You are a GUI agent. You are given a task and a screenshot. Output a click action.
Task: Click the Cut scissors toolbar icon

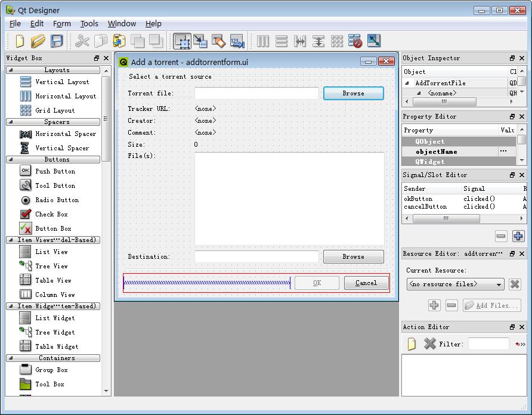(82, 41)
